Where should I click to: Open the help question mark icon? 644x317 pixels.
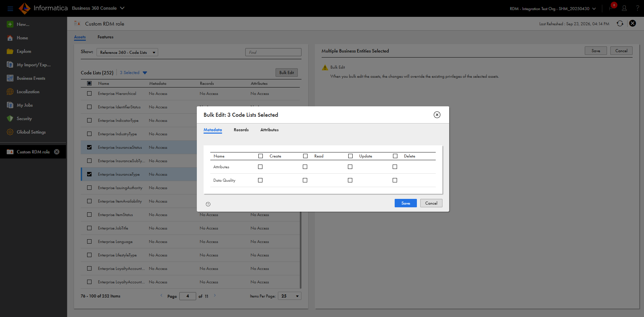[x=637, y=8]
